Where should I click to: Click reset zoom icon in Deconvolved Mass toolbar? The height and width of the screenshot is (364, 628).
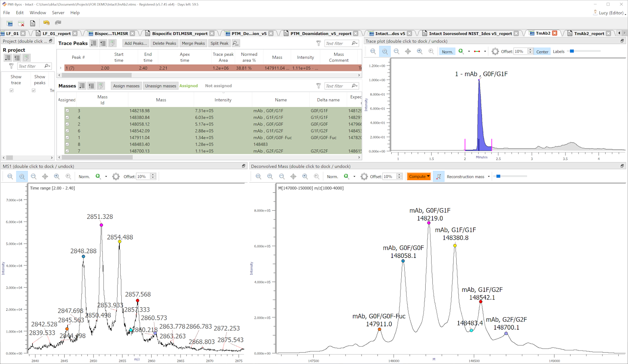(259, 177)
